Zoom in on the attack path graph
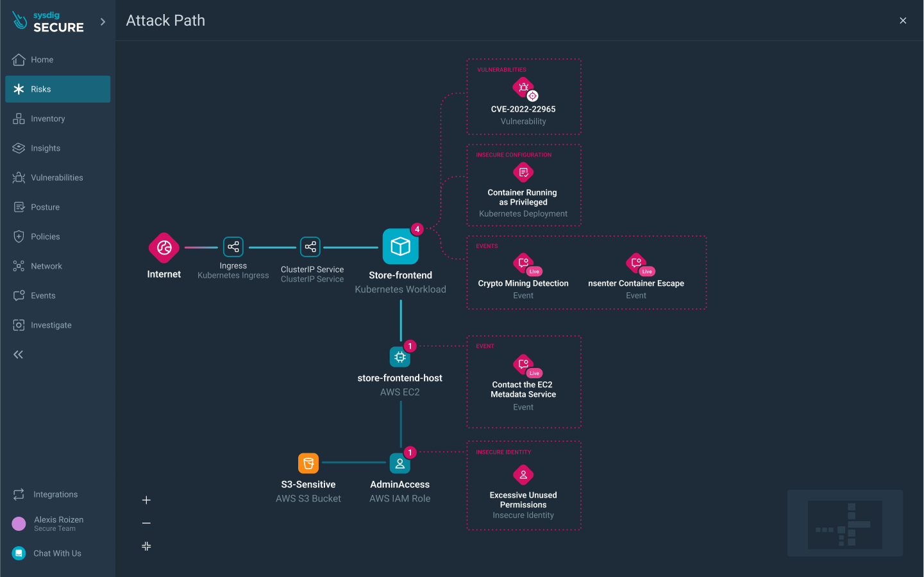This screenshot has width=924, height=577. click(146, 500)
